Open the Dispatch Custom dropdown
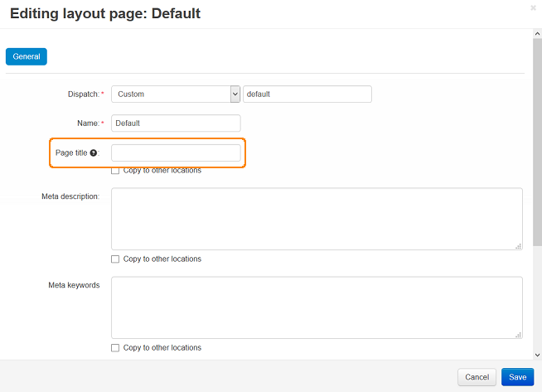 pos(176,94)
